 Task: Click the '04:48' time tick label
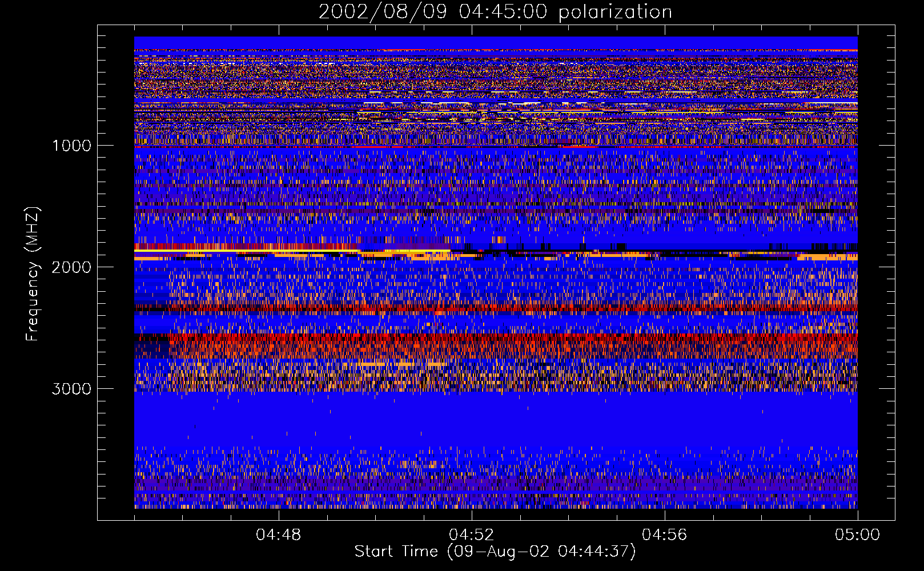(279, 535)
